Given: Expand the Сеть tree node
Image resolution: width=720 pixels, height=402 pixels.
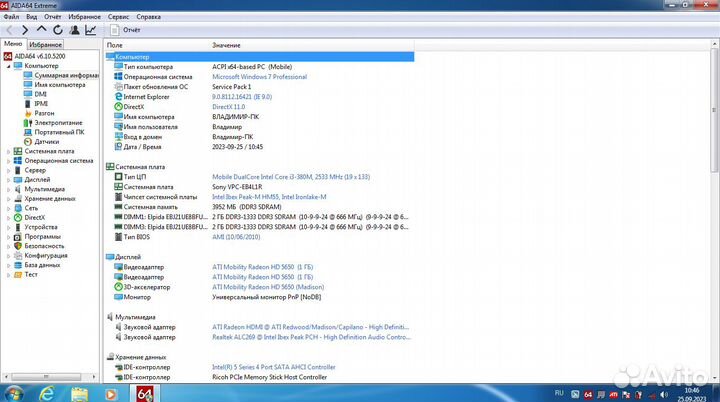Looking at the screenshot, I should (8, 208).
